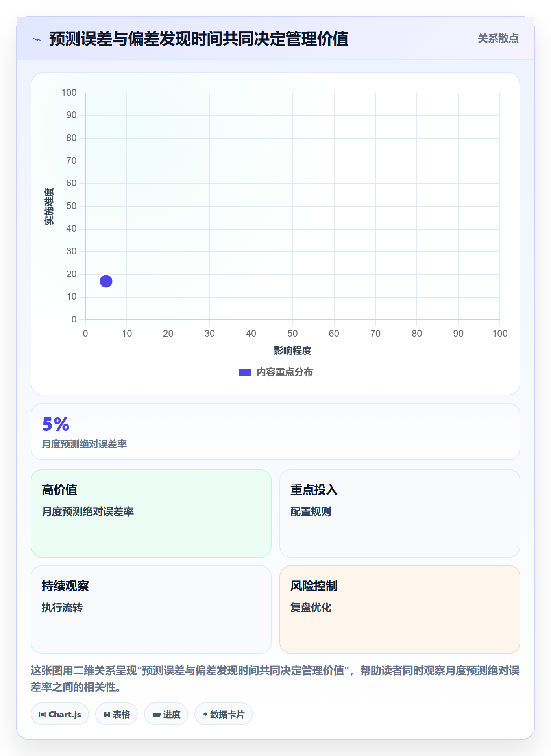Click the 进度 tag chip

(166, 714)
